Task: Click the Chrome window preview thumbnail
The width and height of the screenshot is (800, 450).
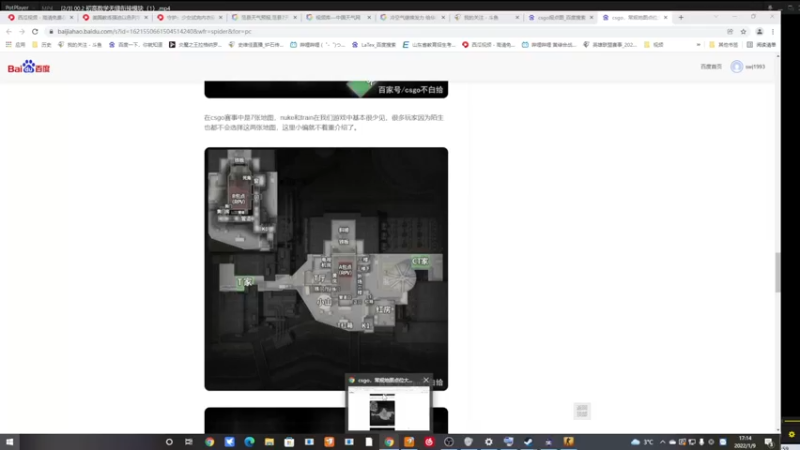Action: tap(389, 409)
